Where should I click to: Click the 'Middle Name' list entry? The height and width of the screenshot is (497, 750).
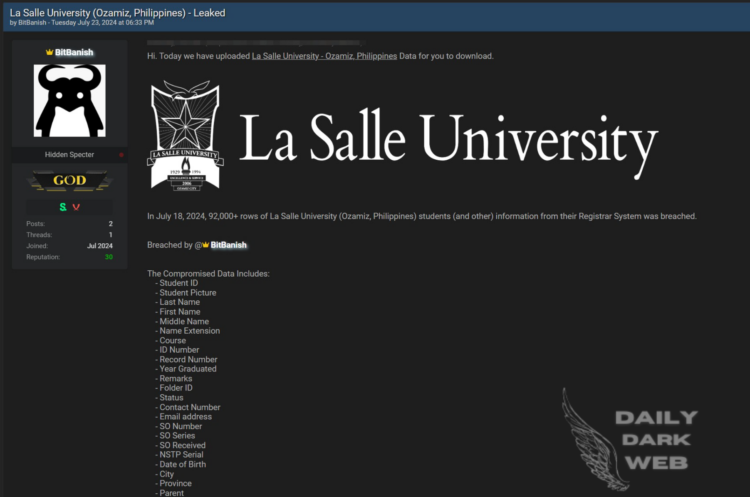coord(182,321)
